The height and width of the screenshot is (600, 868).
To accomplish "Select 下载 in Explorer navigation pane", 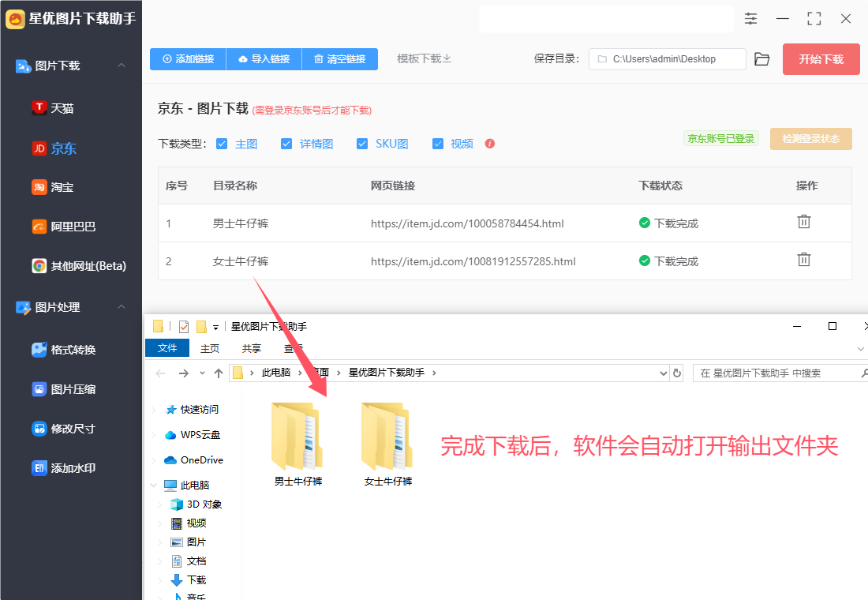I will point(189,579).
